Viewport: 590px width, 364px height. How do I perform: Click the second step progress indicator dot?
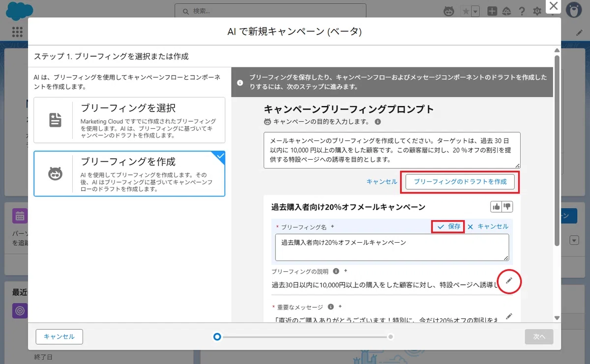point(390,337)
